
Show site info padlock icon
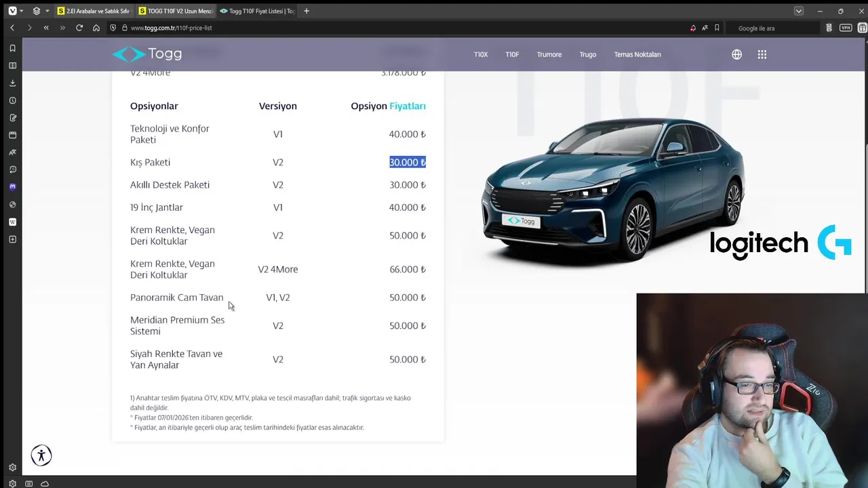(x=125, y=28)
